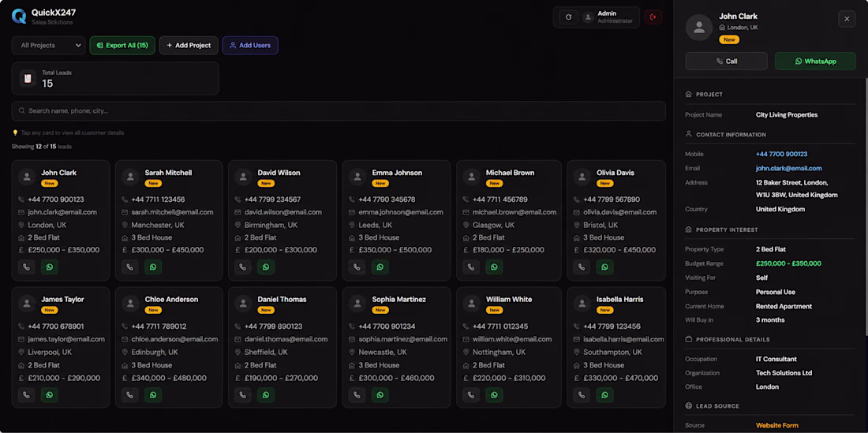Click the phone icon on James Taylor's card
Image resolution: width=868 pixels, height=433 pixels.
tap(26, 395)
